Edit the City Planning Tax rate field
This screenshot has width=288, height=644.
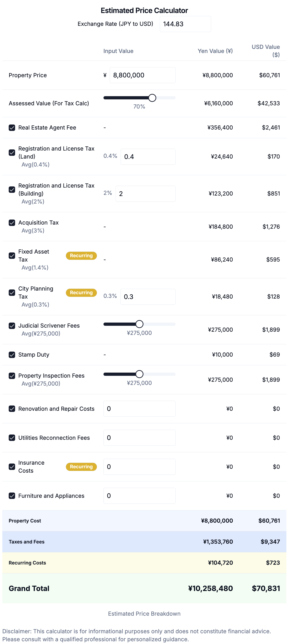point(148,297)
